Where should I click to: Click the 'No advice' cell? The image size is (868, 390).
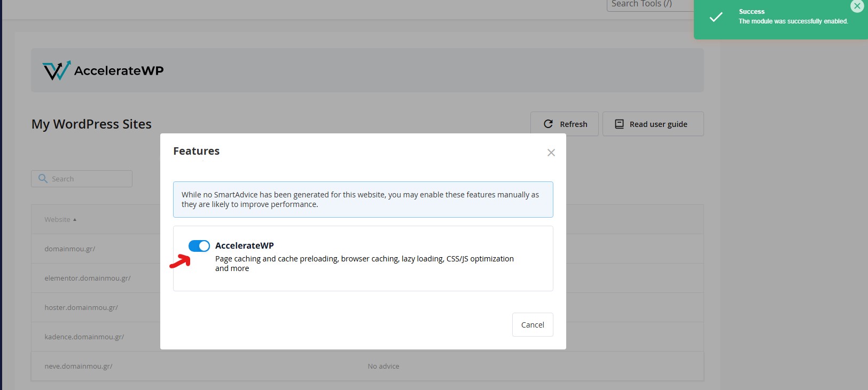point(384,366)
